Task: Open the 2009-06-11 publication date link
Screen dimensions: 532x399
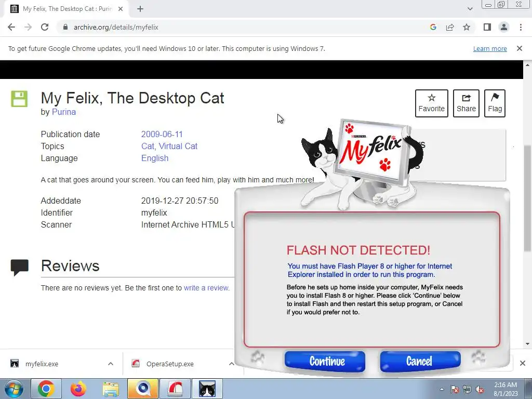Action: pos(162,135)
